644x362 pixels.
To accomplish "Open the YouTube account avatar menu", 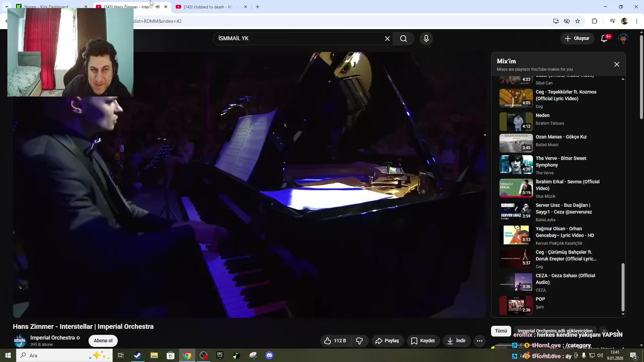I will click(x=623, y=39).
